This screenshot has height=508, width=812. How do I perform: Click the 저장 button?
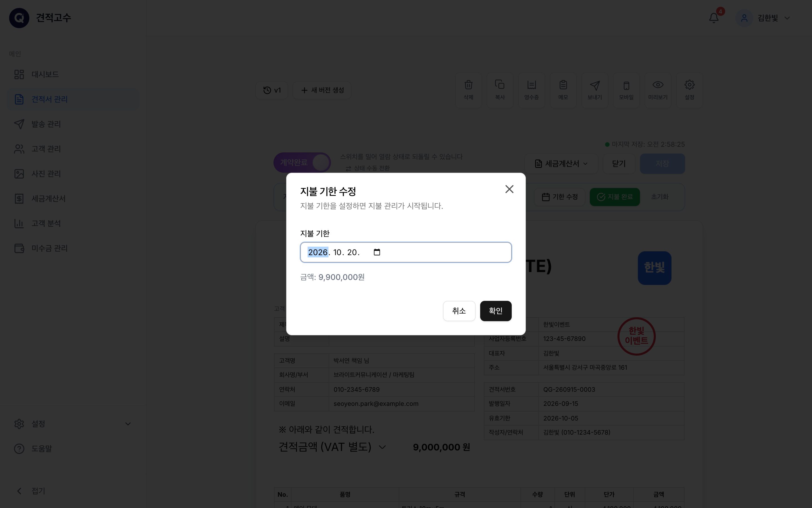click(662, 164)
